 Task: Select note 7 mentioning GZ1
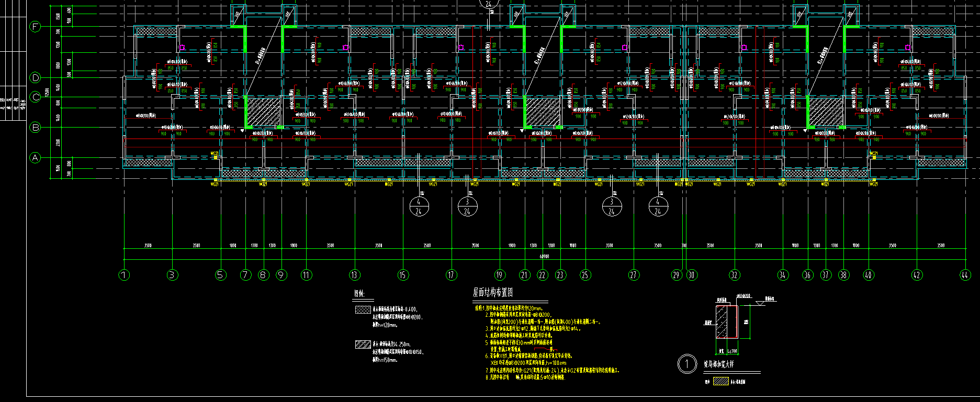pos(553,370)
